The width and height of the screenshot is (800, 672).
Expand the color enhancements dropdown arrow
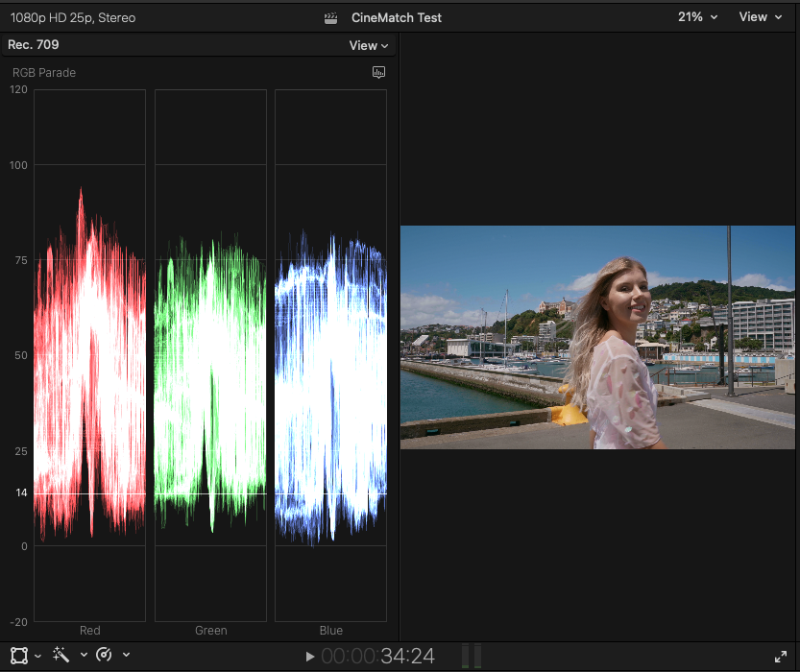pos(84,656)
